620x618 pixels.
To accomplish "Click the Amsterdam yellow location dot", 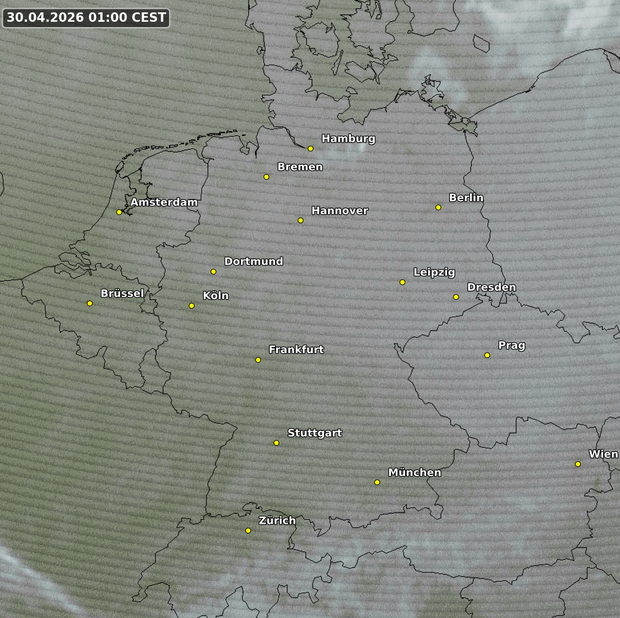I will pos(119,212).
